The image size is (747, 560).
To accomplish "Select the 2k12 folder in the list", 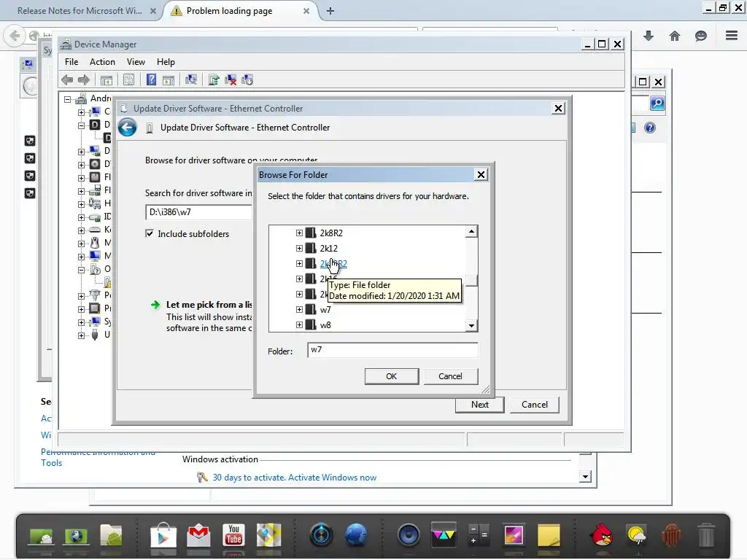I will (329, 248).
